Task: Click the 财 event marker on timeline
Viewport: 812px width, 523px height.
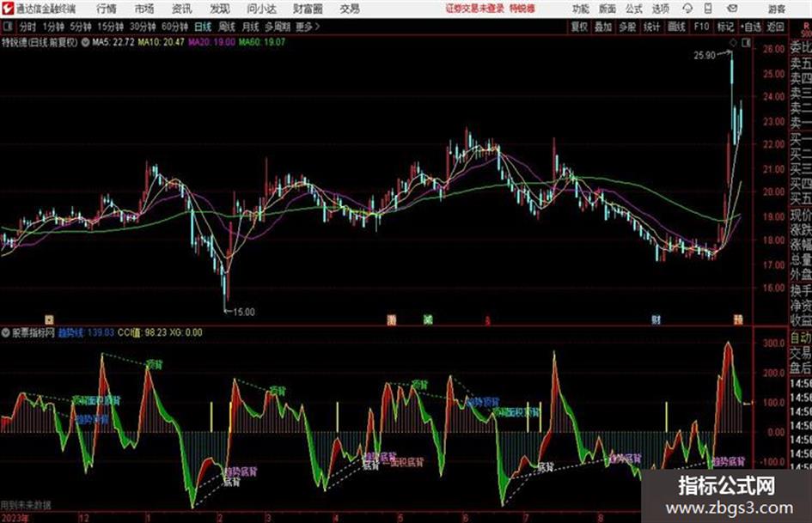Action: 656,320
